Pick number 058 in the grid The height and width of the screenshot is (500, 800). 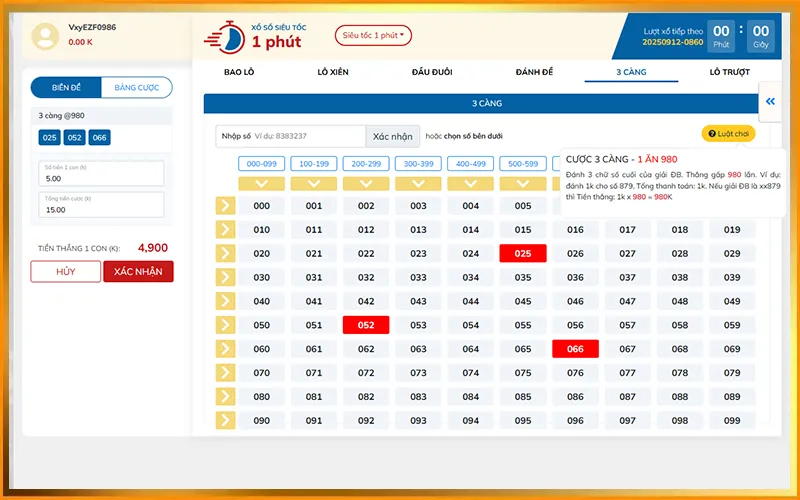680,325
